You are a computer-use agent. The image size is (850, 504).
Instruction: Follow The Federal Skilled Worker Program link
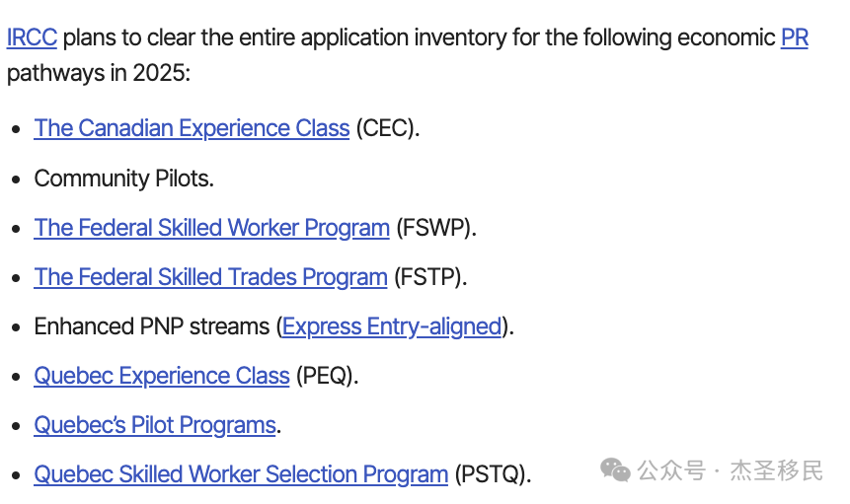[x=211, y=228]
